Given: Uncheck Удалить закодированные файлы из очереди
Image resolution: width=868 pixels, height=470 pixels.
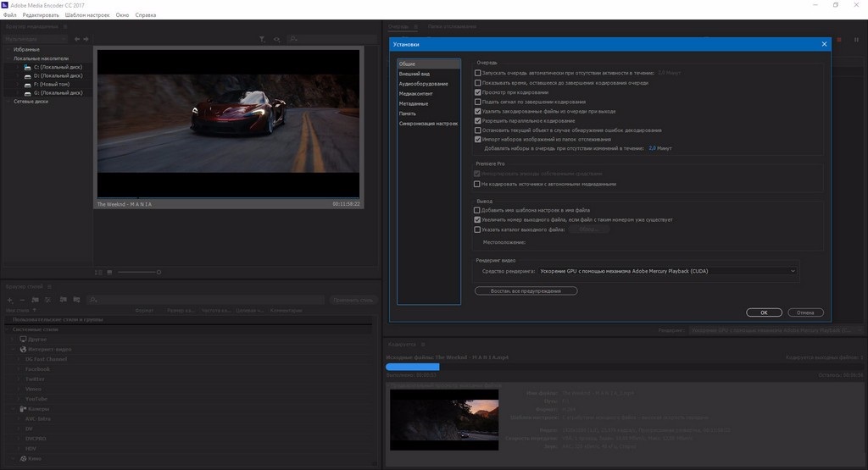Looking at the screenshot, I should tap(478, 111).
